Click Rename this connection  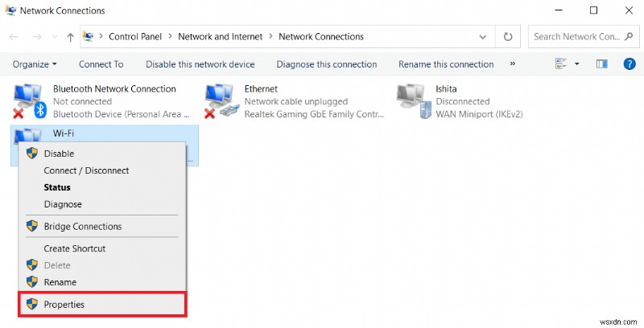click(x=446, y=64)
